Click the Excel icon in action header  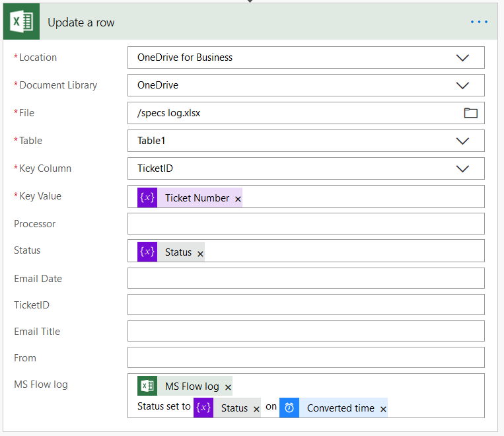pos(21,22)
